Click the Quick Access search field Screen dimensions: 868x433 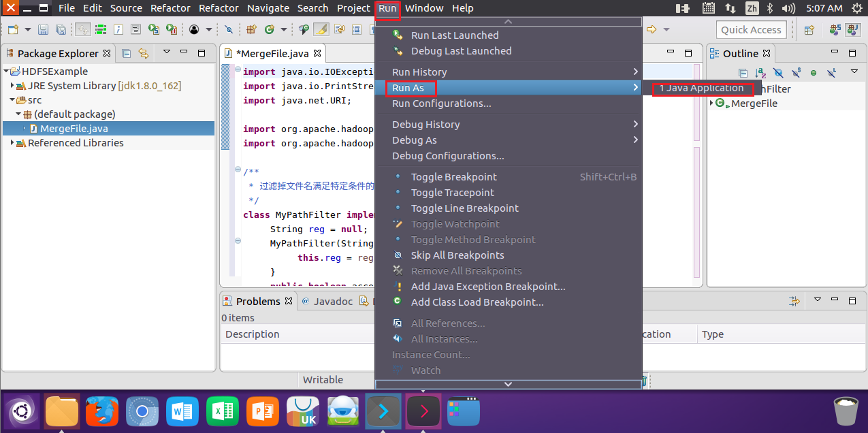tap(751, 29)
